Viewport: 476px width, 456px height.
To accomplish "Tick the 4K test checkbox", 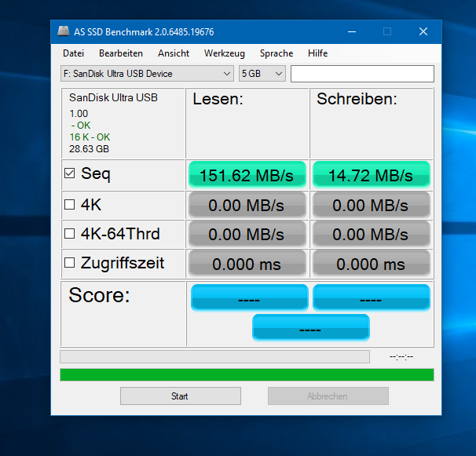I will 70,205.
